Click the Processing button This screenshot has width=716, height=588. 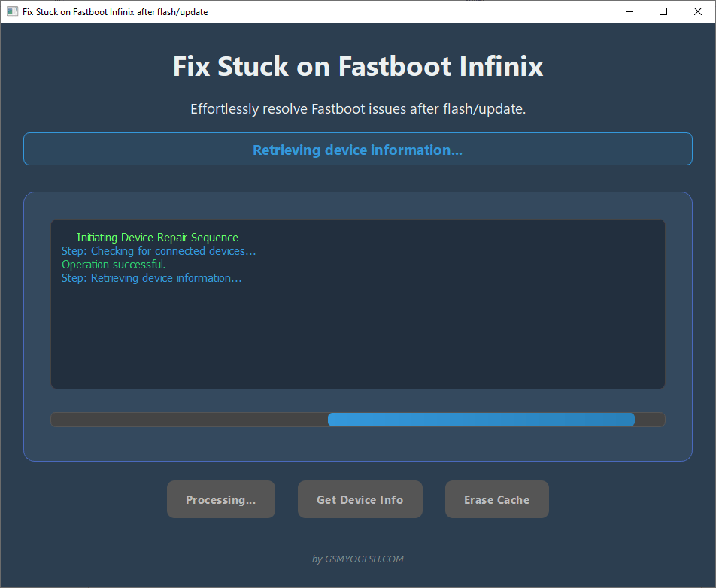(x=220, y=499)
